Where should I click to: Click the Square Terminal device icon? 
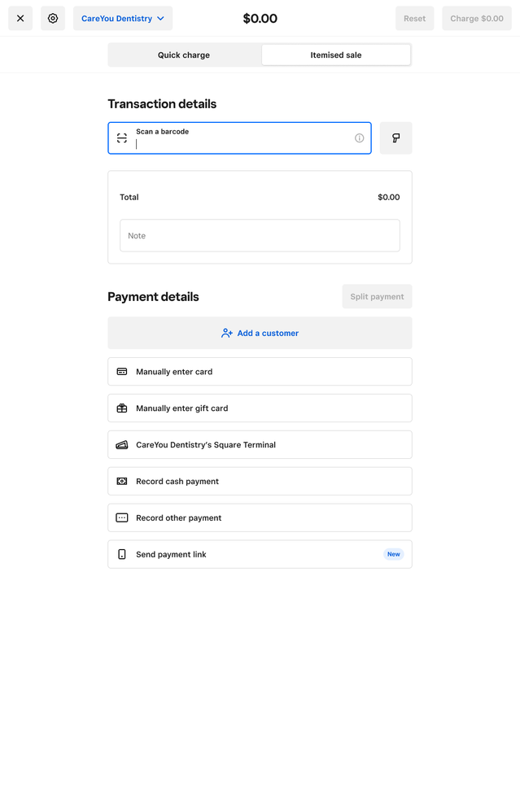[x=122, y=445]
